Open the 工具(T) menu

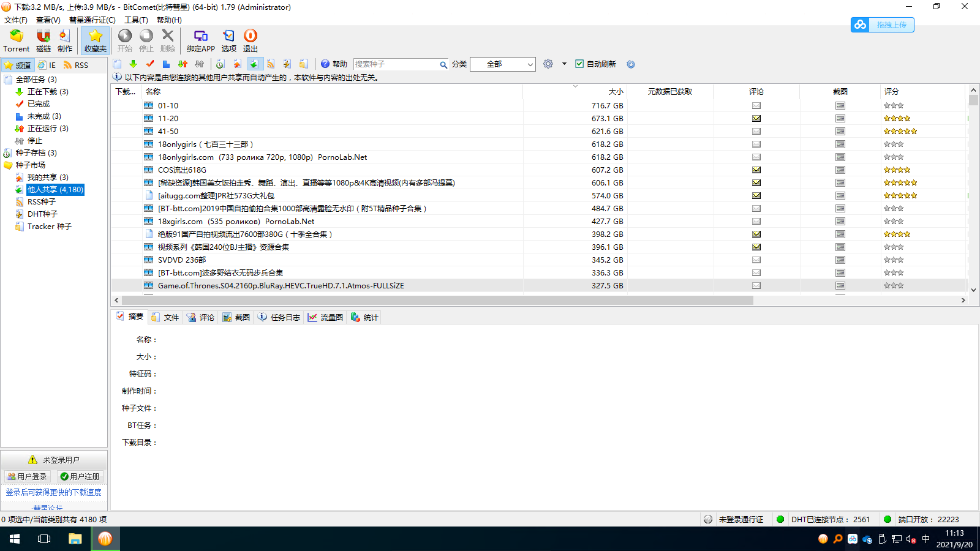pos(136,20)
